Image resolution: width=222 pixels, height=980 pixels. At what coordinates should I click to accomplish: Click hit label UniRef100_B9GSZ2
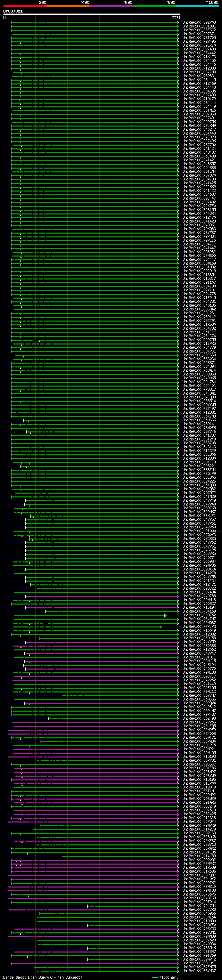click(x=199, y=588)
